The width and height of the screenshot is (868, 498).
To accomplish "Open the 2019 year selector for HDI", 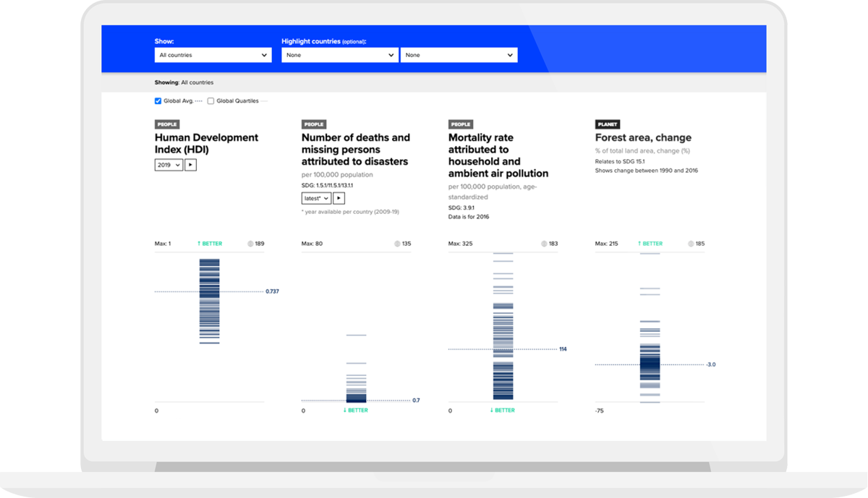I will (169, 165).
